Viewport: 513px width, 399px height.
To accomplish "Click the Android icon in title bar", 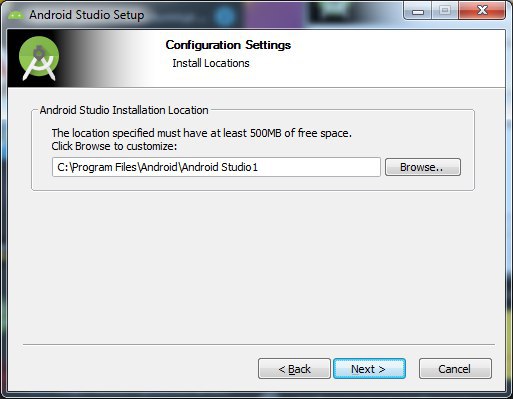I will pos(15,15).
